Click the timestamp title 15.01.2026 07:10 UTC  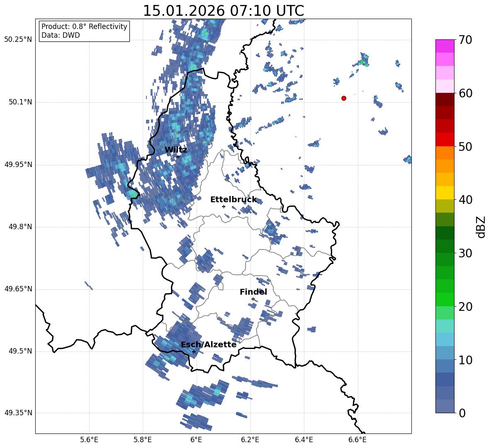pos(223,11)
